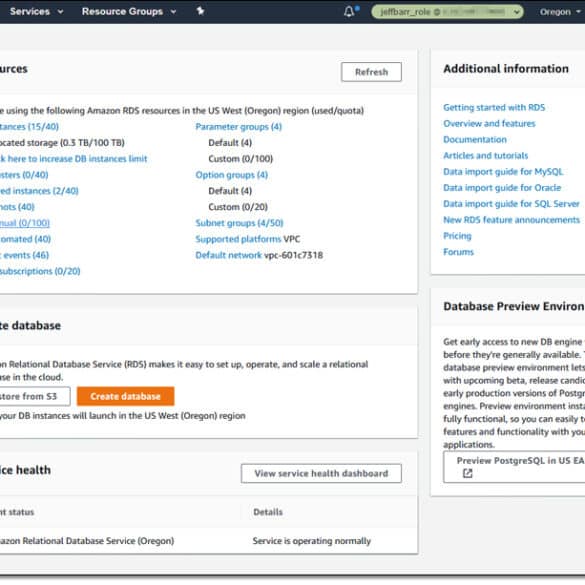Image resolution: width=585 pixels, height=585 pixels.
Task: Open the Documentation link
Action: pos(475,140)
